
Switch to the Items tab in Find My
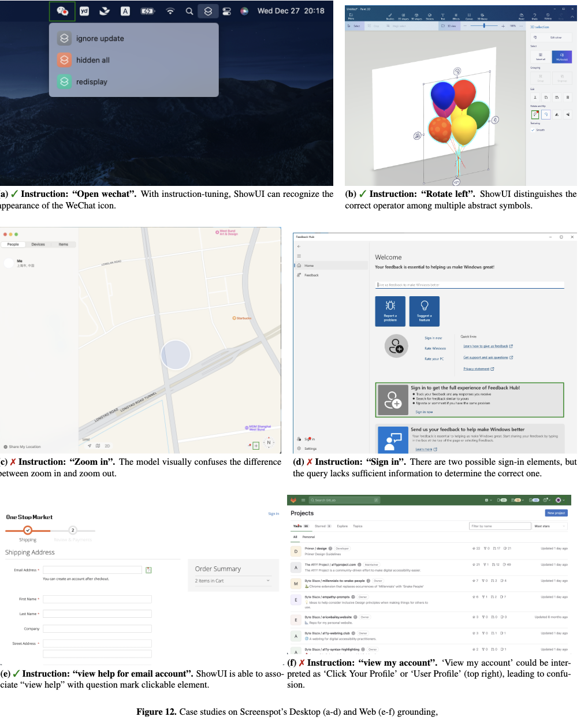pos(64,245)
